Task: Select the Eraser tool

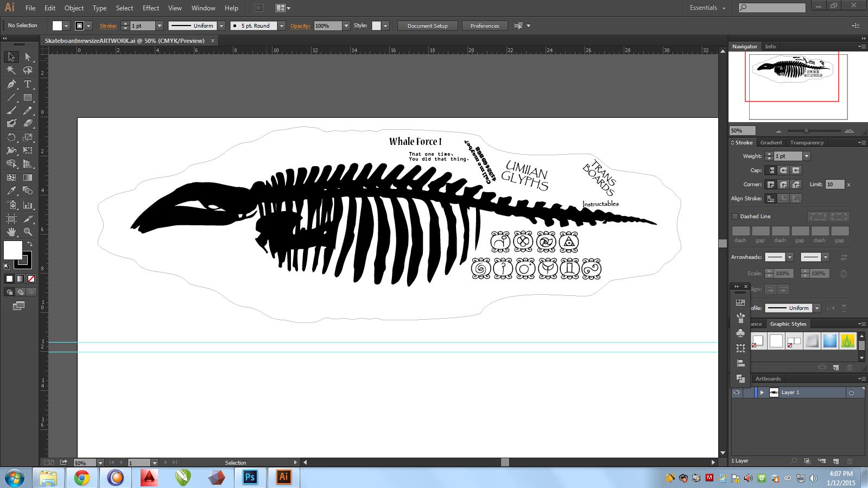Action: [x=28, y=124]
